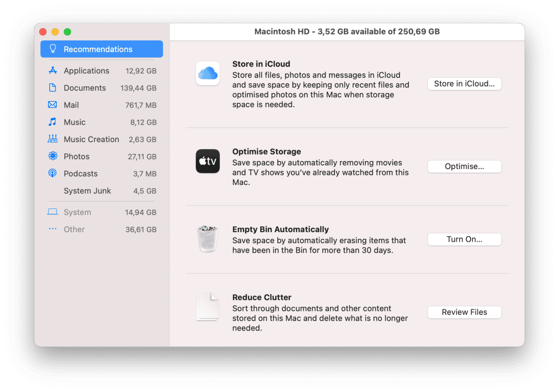This screenshot has height=392, width=559.
Task: Click the Mail envelope icon
Action: 52,104
